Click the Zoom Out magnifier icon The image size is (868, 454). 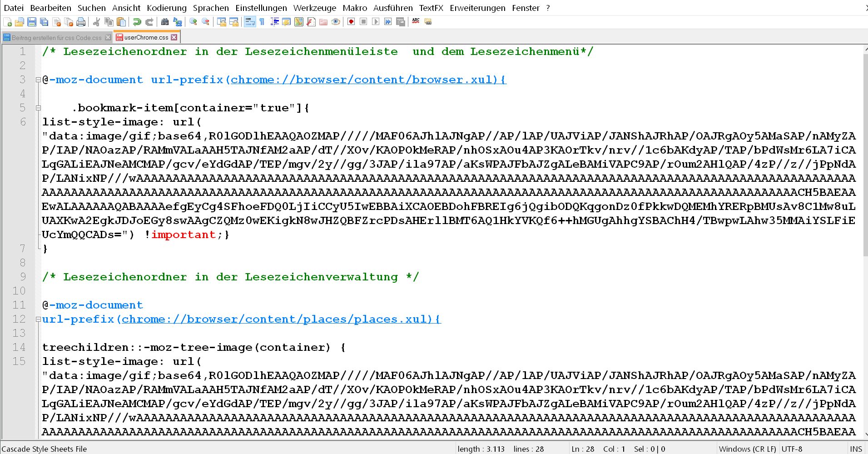205,22
